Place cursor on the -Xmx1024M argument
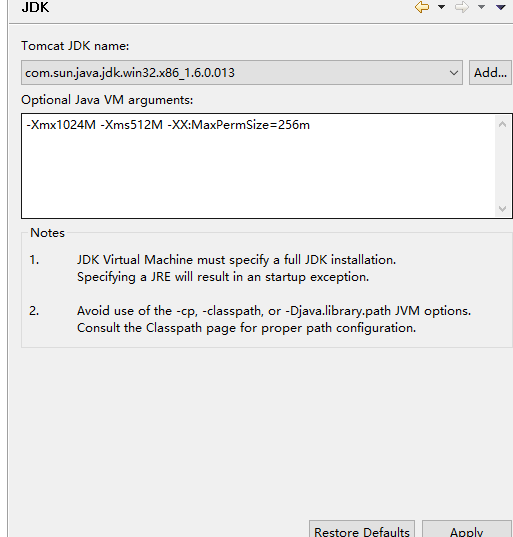Screen dimensions: 513x537 click(61, 125)
